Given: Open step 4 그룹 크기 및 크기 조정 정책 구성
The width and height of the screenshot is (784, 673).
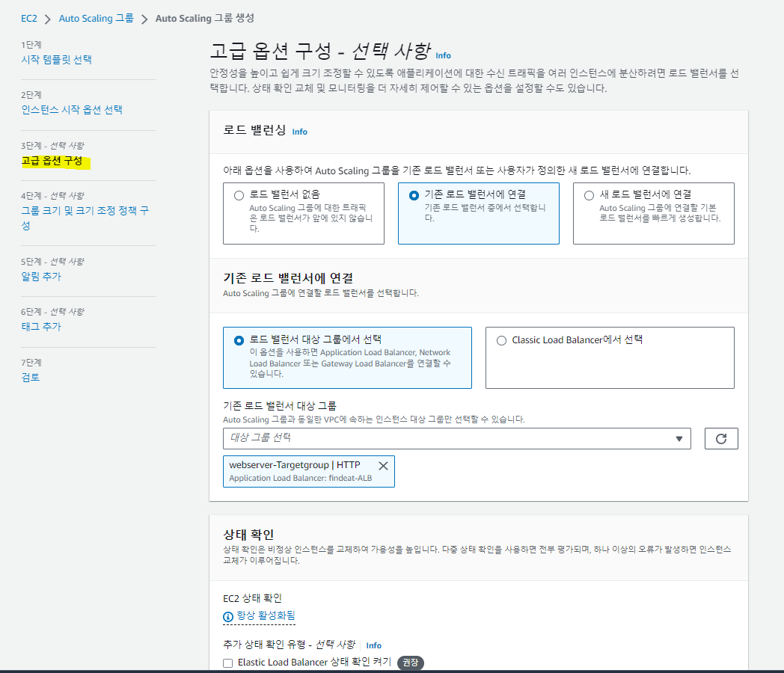Looking at the screenshot, I should coord(85,218).
